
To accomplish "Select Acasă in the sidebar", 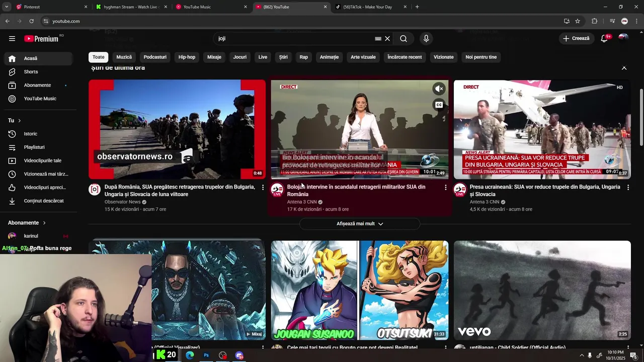I will [39, 58].
